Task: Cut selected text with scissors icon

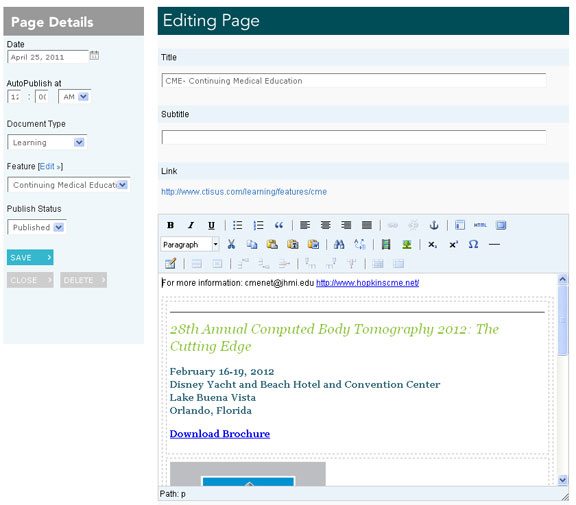Action: [x=231, y=244]
